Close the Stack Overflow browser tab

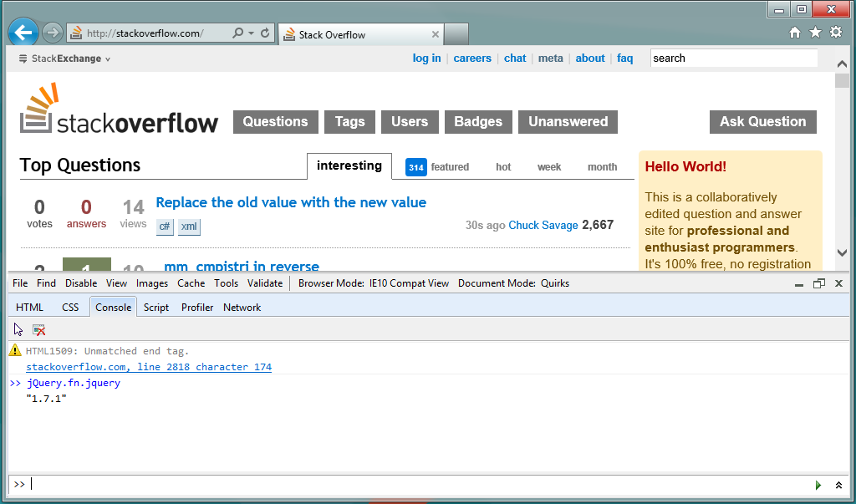(435, 34)
